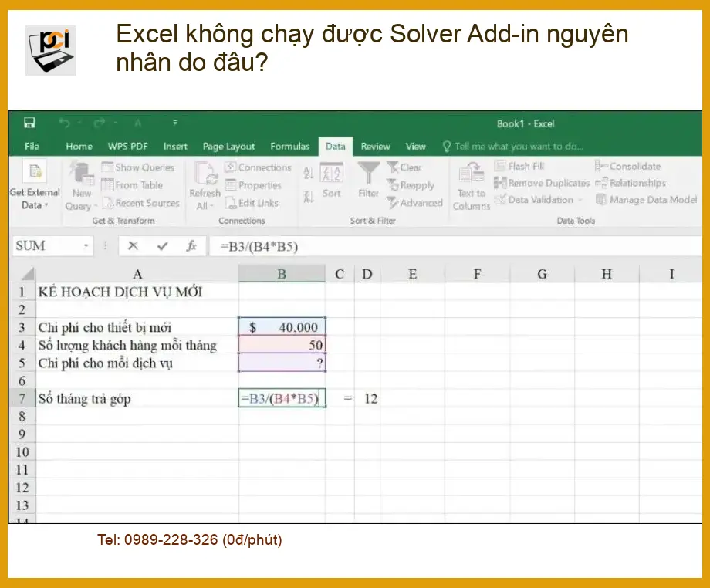Switch to the Review tab
The image size is (710, 588).
(x=375, y=146)
